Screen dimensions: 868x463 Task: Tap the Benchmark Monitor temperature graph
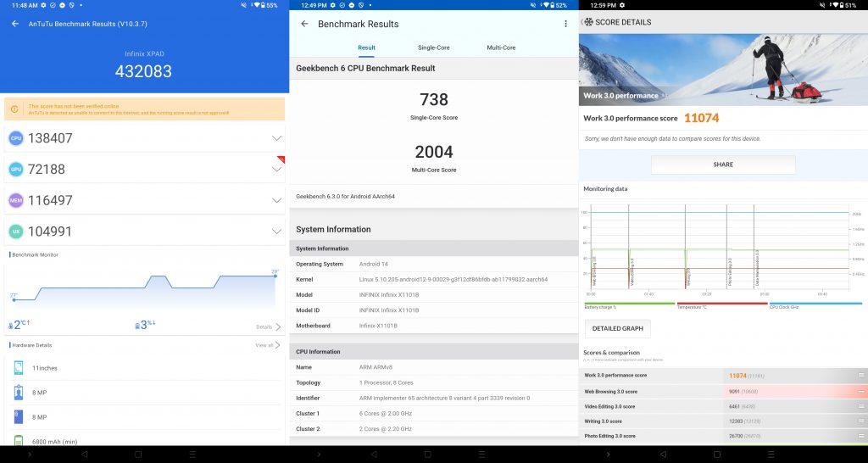point(144,289)
